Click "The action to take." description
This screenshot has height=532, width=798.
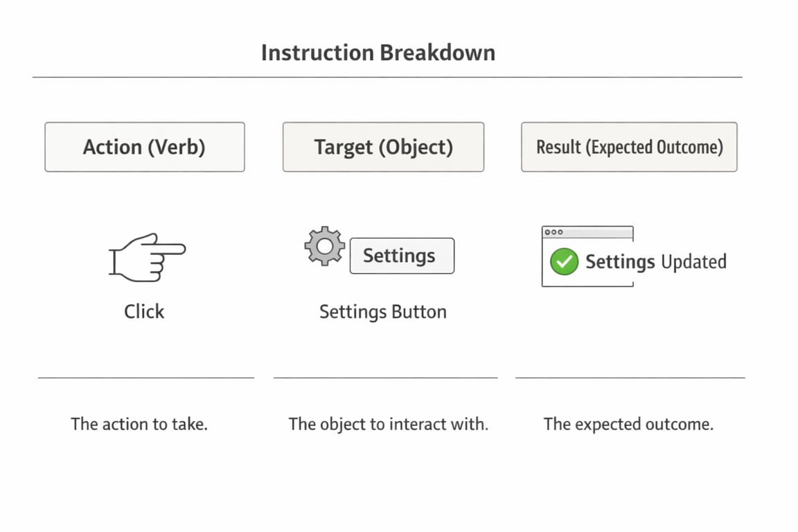click(139, 424)
